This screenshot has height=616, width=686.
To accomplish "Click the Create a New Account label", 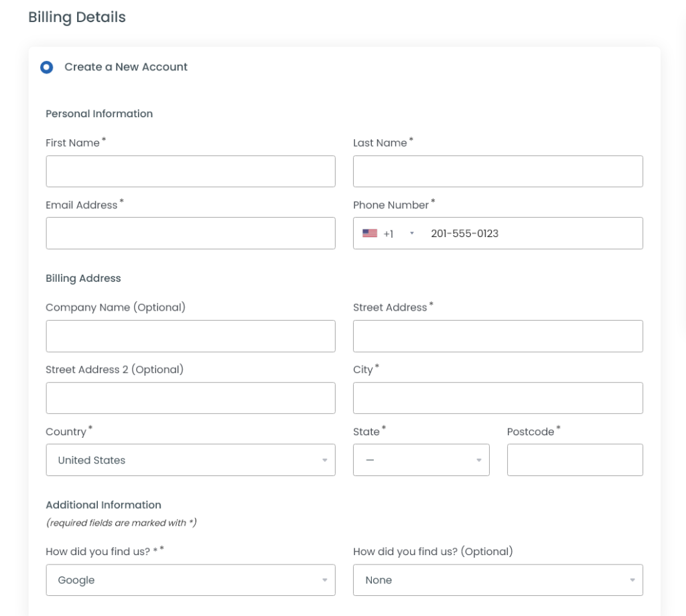I will tap(126, 67).
